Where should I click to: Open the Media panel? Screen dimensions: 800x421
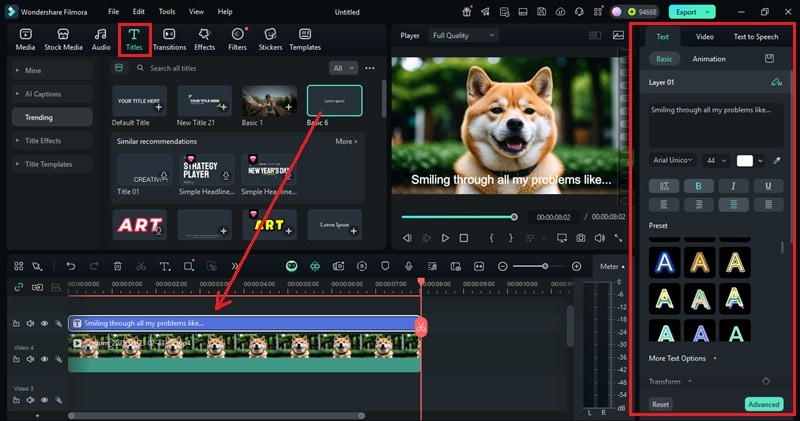[x=25, y=39]
